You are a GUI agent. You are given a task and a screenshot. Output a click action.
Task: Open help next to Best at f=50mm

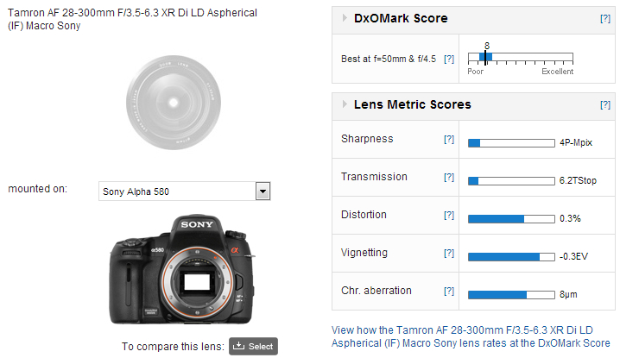[x=449, y=60]
